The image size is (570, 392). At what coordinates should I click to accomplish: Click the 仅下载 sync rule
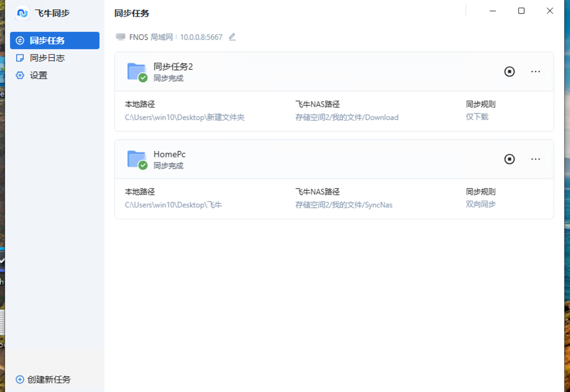[x=477, y=117]
